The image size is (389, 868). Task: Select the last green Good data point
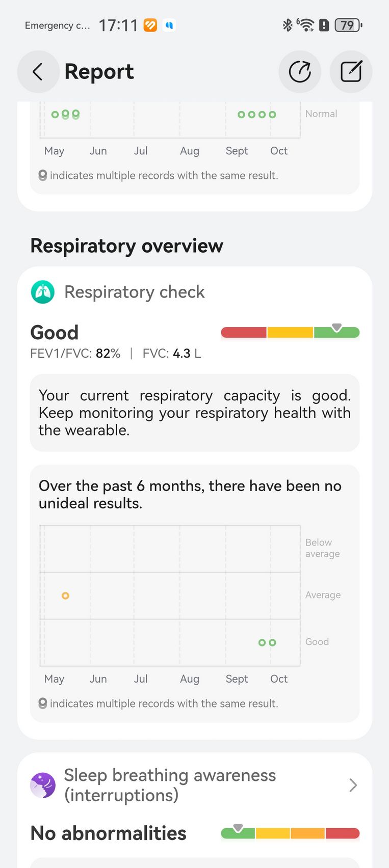(273, 643)
